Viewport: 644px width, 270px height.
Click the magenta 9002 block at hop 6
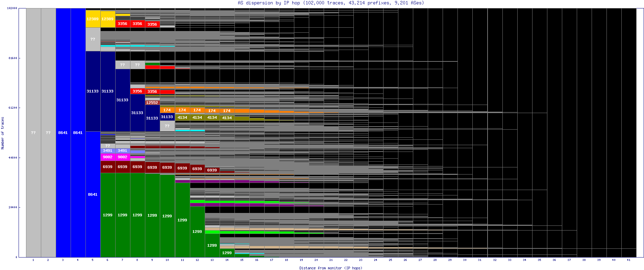(108, 157)
